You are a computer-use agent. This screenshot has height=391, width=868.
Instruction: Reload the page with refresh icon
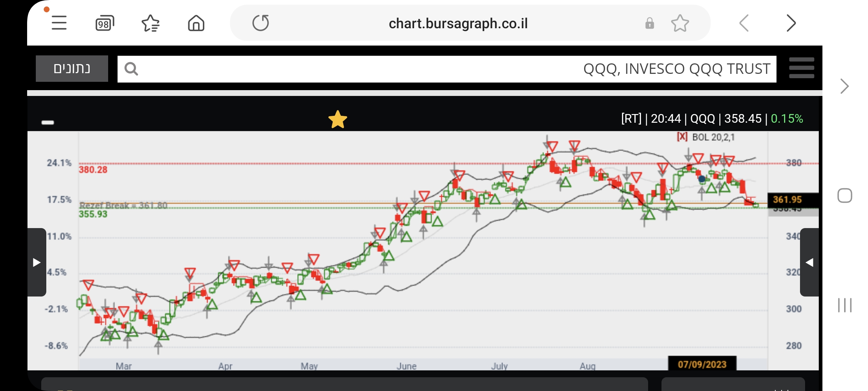tap(260, 23)
